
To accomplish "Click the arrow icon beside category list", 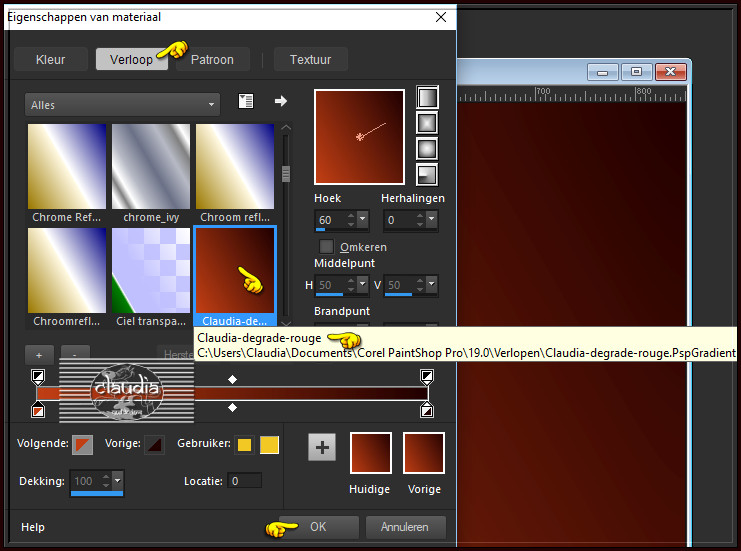I will (x=281, y=101).
